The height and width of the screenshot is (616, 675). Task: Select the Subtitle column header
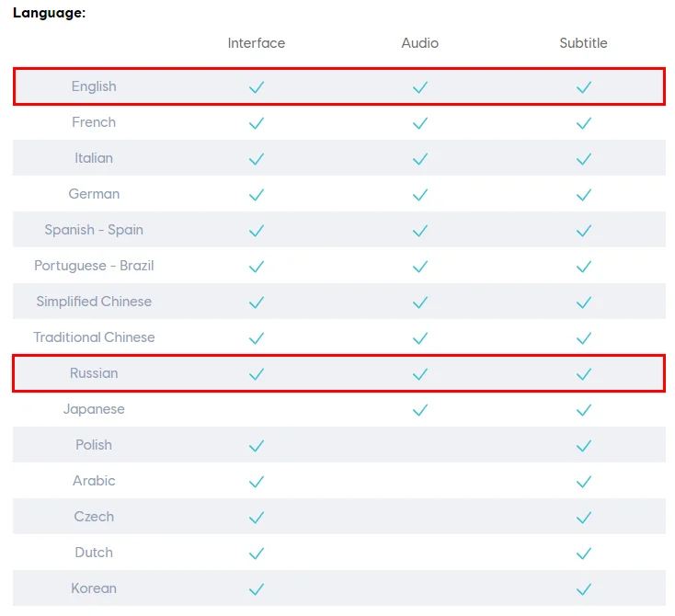click(583, 43)
